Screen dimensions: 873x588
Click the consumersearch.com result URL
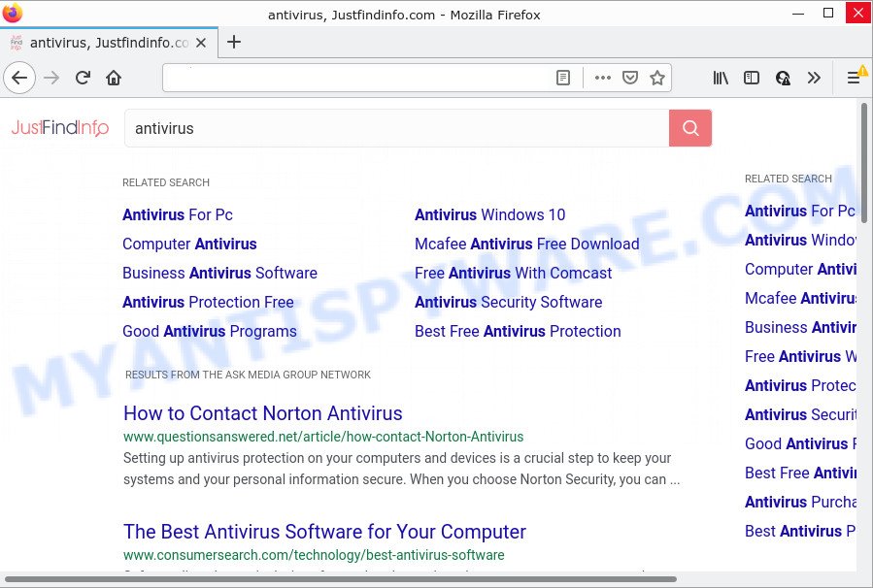314,555
